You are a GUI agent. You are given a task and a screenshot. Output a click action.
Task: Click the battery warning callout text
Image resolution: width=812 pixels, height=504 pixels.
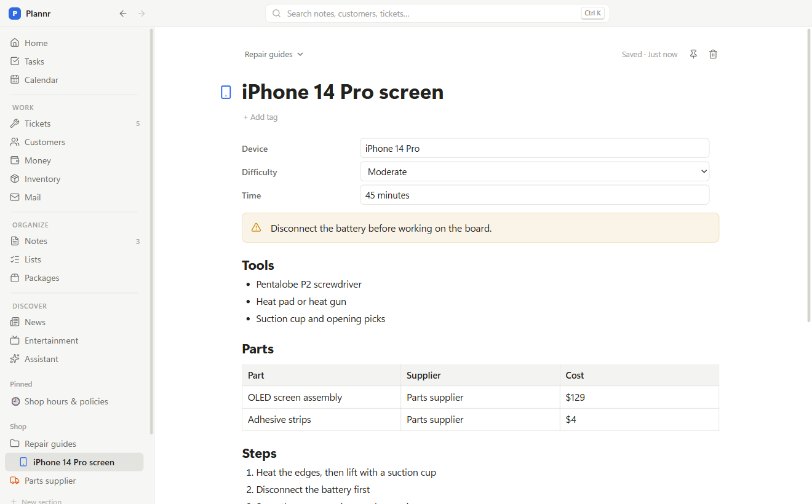click(x=381, y=228)
